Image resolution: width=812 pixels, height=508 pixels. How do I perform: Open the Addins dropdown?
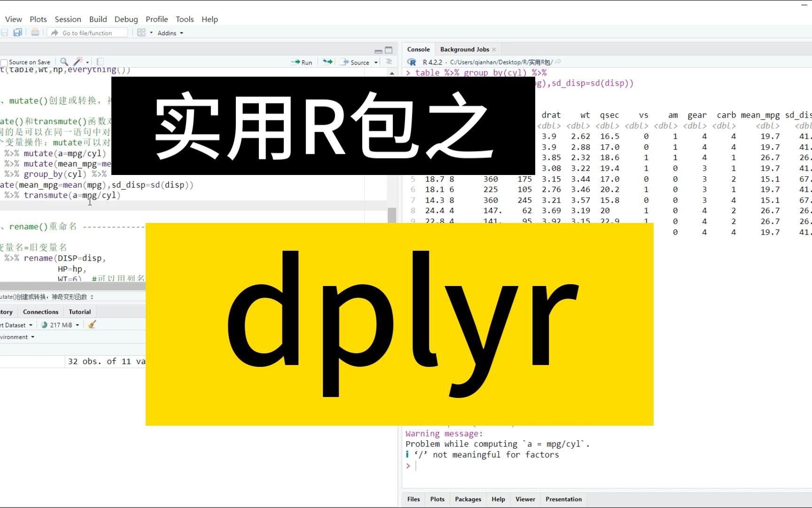coord(170,33)
